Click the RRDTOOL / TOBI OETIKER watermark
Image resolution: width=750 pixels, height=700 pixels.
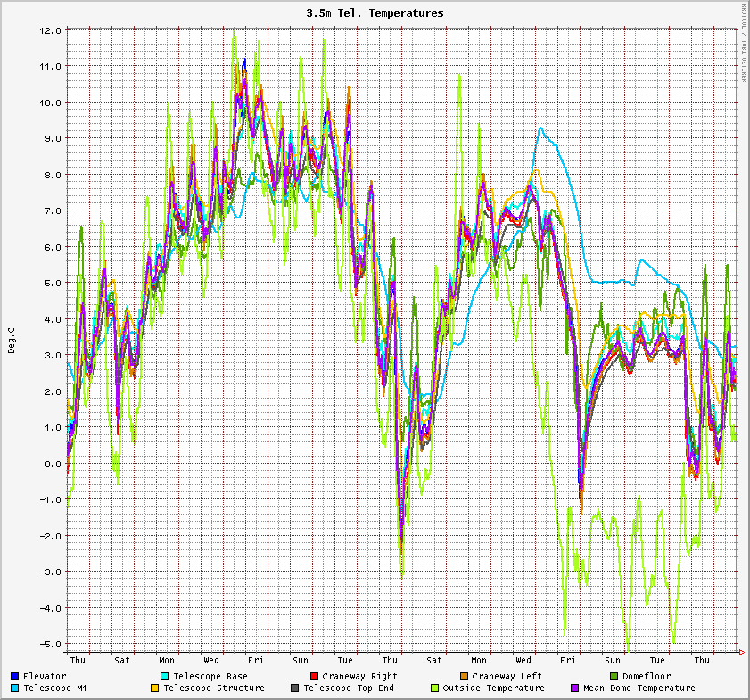(x=744, y=43)
